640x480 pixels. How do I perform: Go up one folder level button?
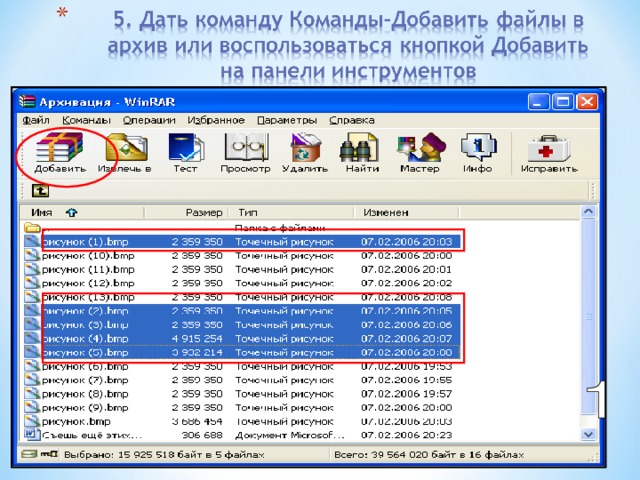pos(41,189)
